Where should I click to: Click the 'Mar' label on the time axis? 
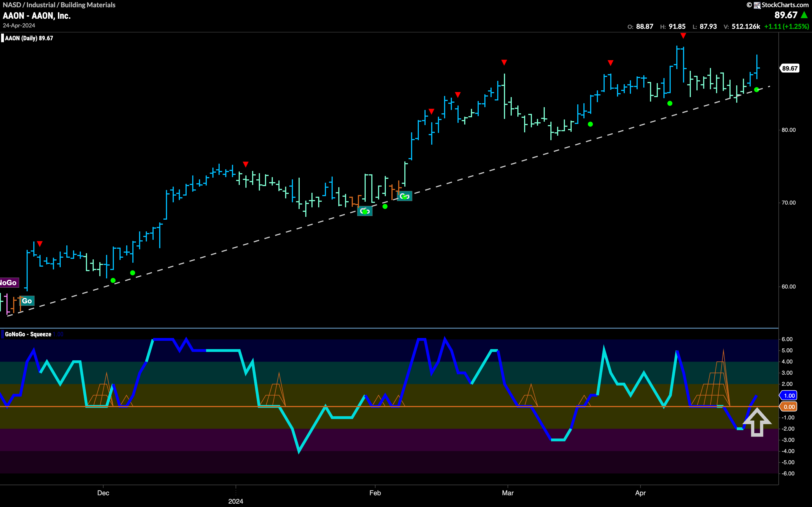pos(508,493)
